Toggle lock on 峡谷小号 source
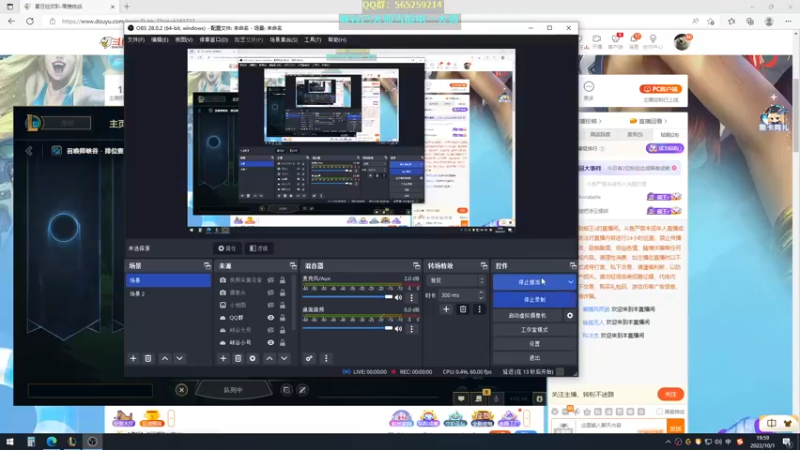The width and height of the screenshot is (800, 450). pyautogui.click(x=283, y=342)
